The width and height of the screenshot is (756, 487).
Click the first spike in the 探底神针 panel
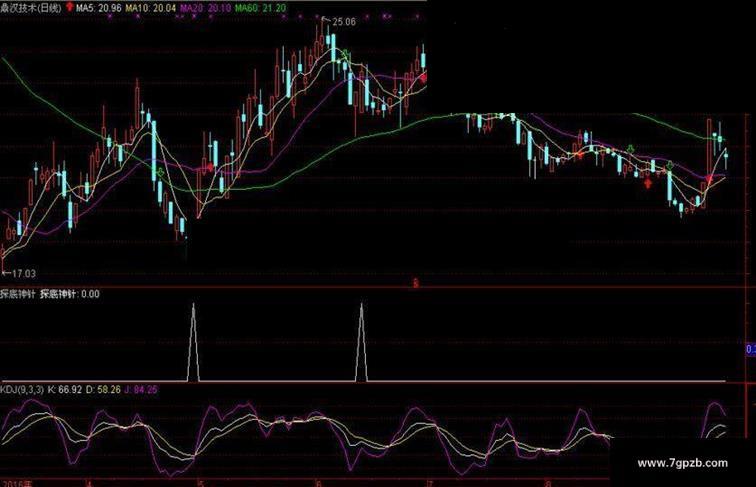click(193, 342)
